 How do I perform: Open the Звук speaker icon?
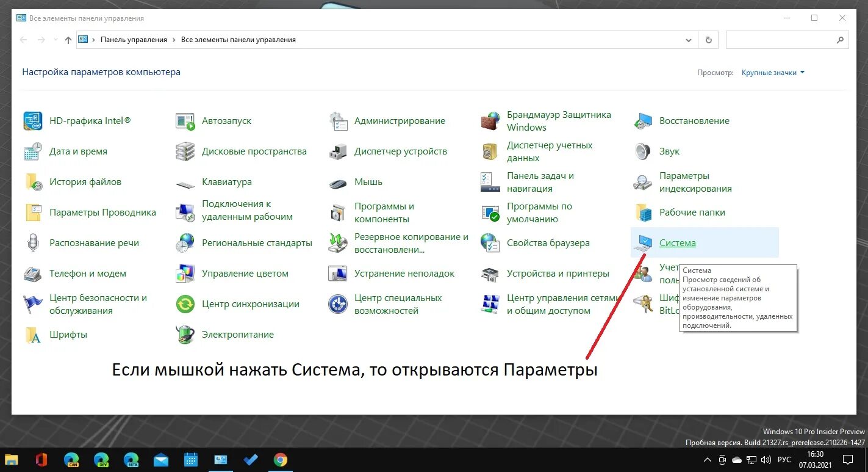643,151
